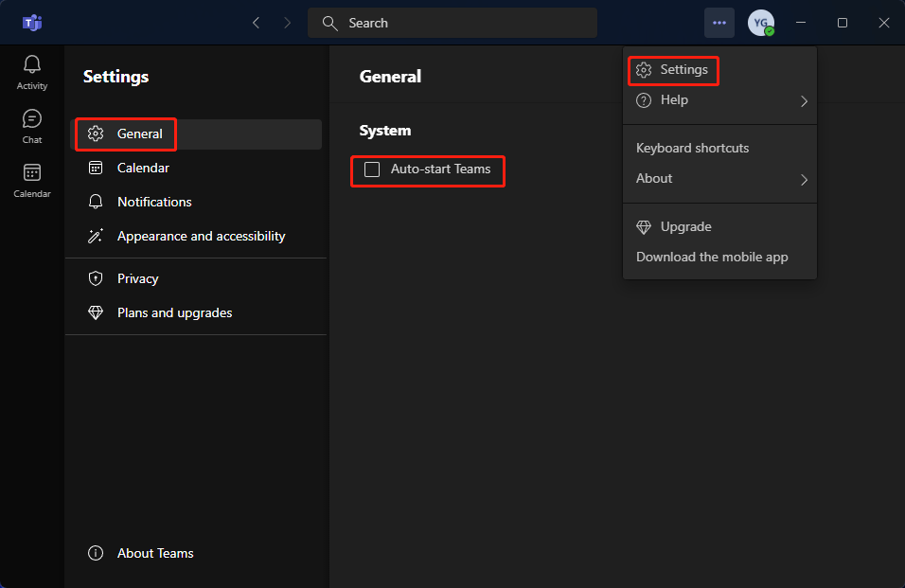Open Calendar from the left rail
The width and height of the screenshot is (905, 588).
coord(32,180)
